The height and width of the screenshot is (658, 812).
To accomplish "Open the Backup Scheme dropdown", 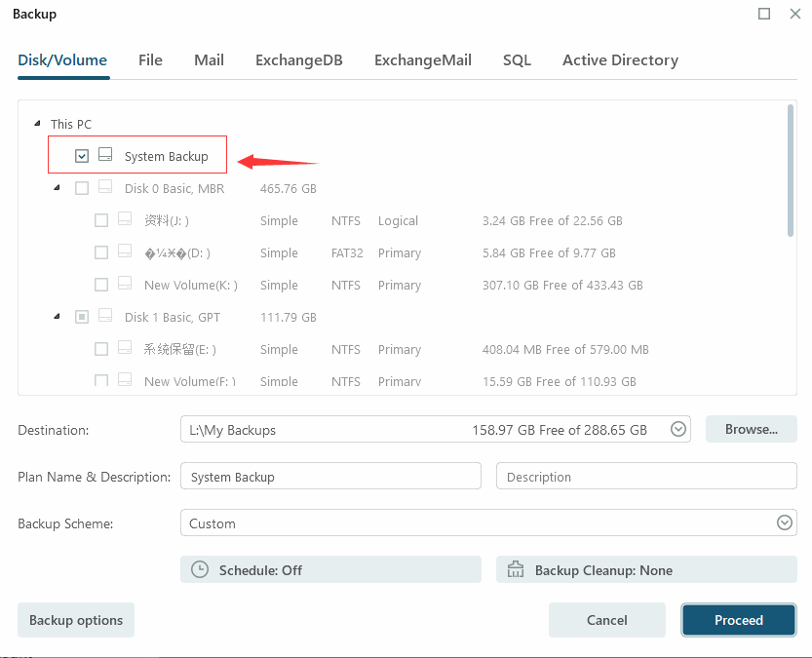I will click(x=784, y=523).
